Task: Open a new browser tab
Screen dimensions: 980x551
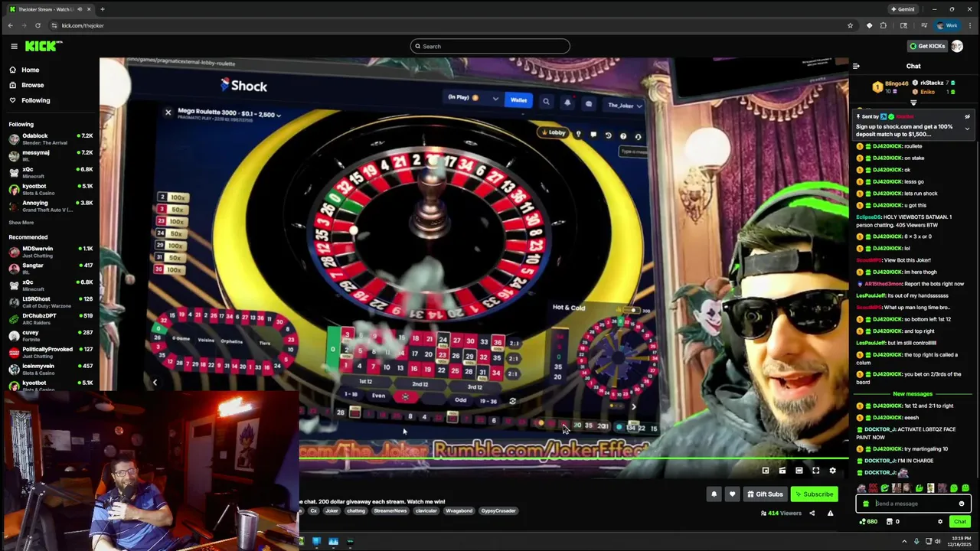Action: (x=102, y=9)
